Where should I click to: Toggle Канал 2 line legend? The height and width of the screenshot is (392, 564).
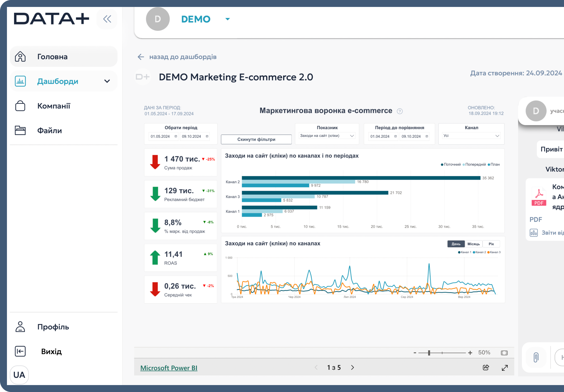coord(479,252)
